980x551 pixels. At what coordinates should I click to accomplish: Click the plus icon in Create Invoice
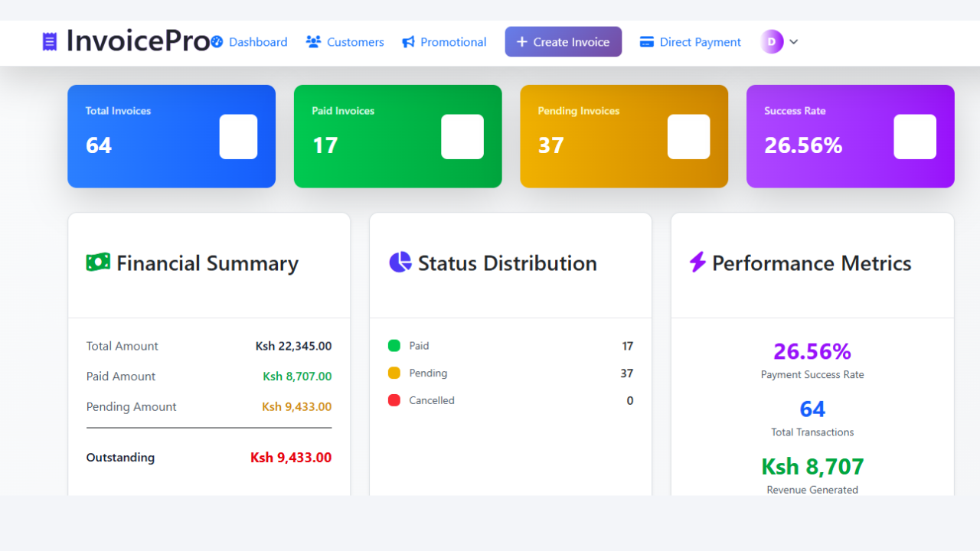522,42
